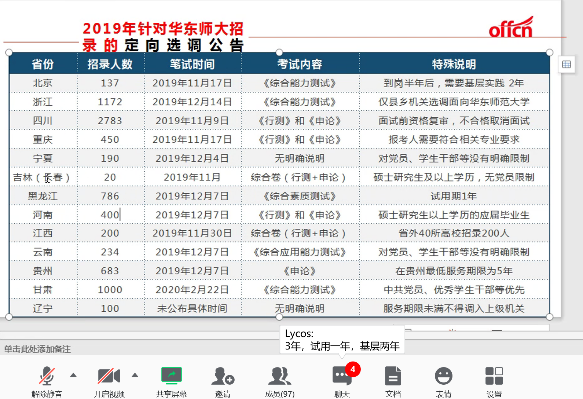Click the 吉林（长春）province cell
583x399 pixels.
(x=43, y=177)
